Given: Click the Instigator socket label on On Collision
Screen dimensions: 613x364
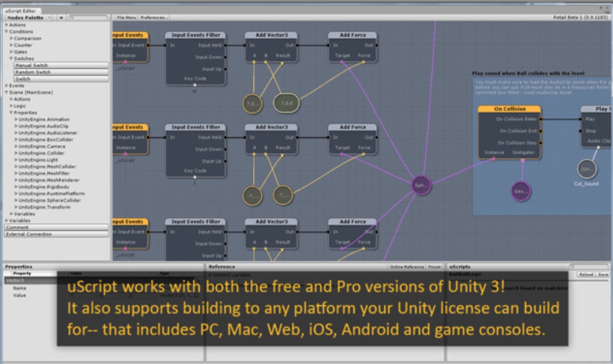Looking at the screenshot, I should (523, 153).
